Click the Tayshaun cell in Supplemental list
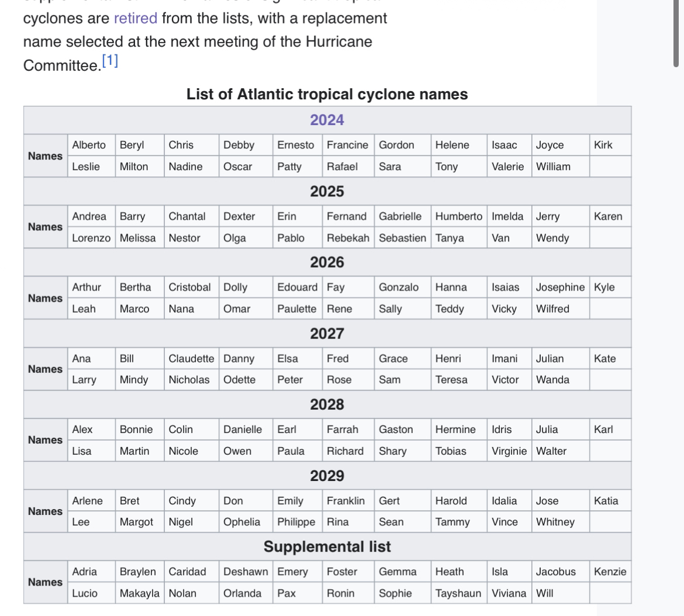Image resolution: width=684 pixels, height=616 pixels. click(458, 593)
